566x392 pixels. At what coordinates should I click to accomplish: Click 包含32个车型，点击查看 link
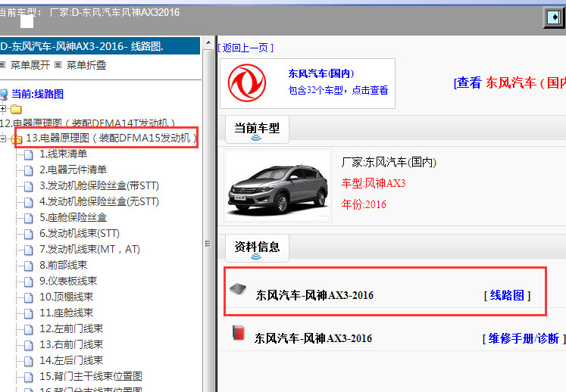click(338, 90)
